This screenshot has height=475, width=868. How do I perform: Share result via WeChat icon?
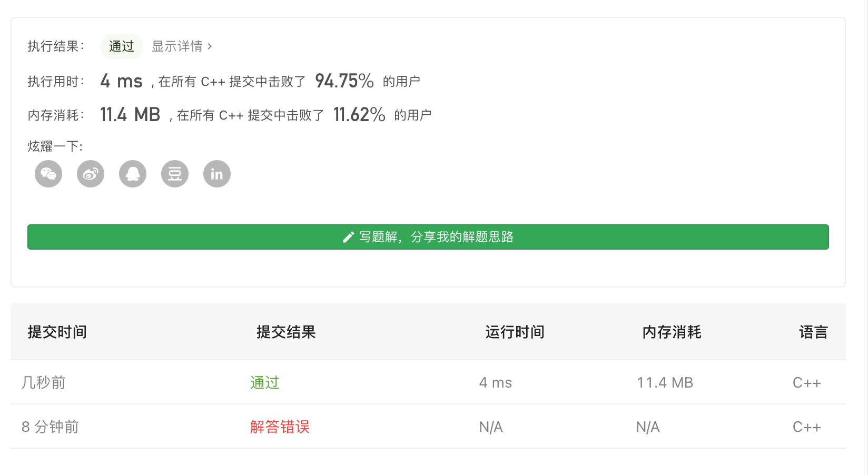(x=48, y=174)
